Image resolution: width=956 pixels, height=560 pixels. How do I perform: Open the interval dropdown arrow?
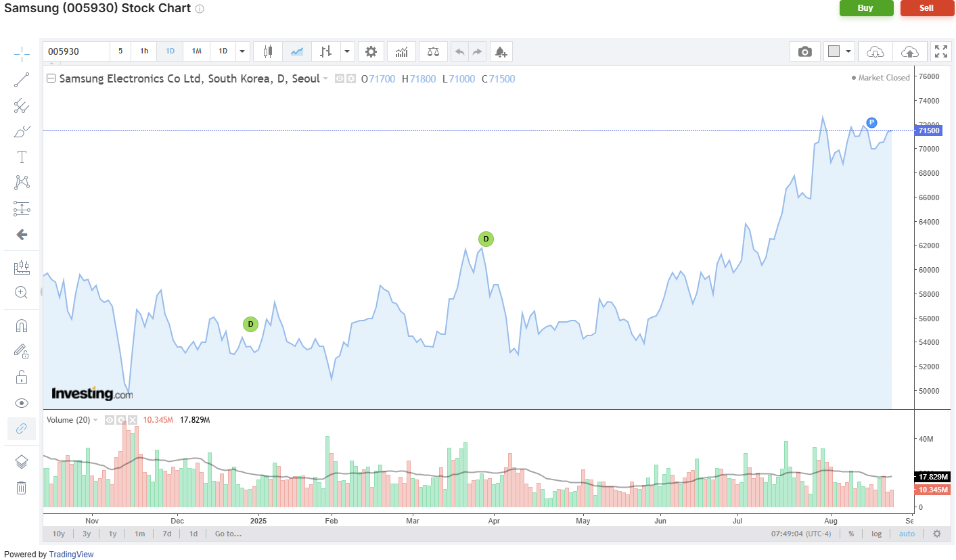(243, 51)
